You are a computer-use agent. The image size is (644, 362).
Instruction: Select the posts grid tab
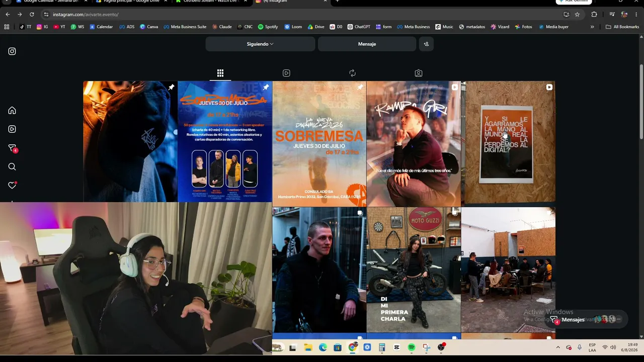tap(220, 73)
